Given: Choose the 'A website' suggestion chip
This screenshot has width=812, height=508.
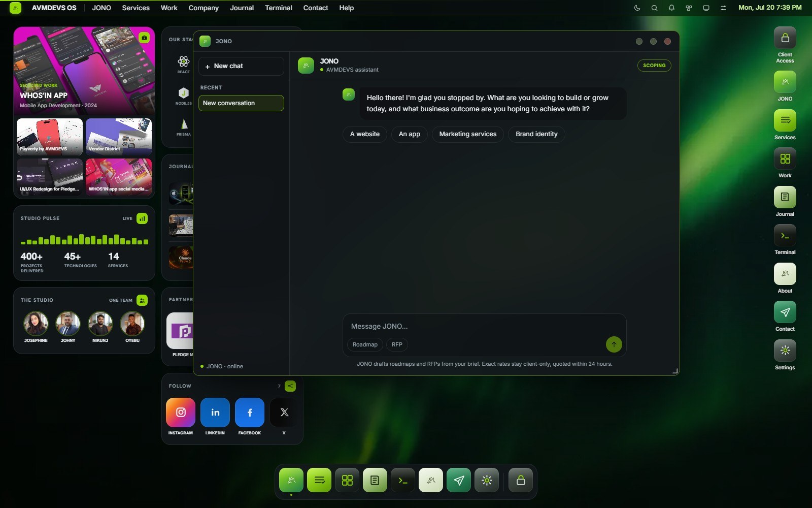Looking at the screenshot, I should click(365, 134).
